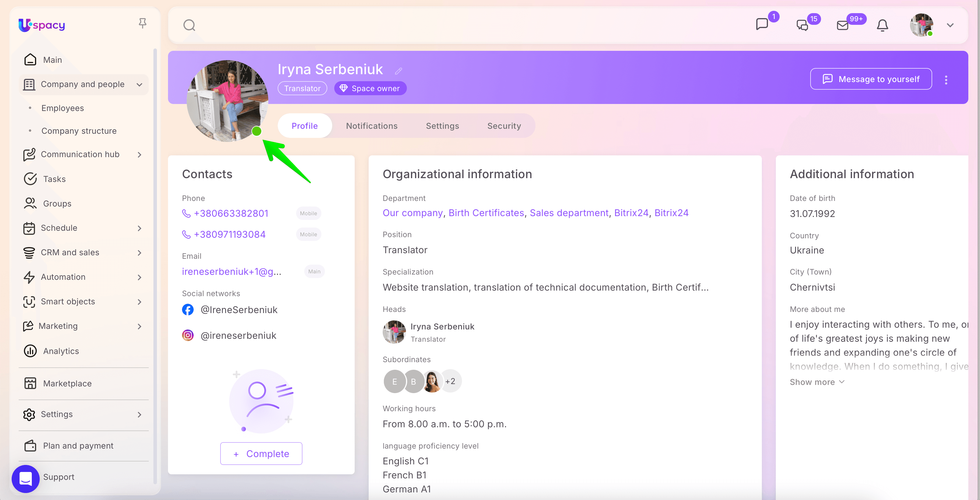Expand the CRM and sales menu

click(x=139, y=253)
